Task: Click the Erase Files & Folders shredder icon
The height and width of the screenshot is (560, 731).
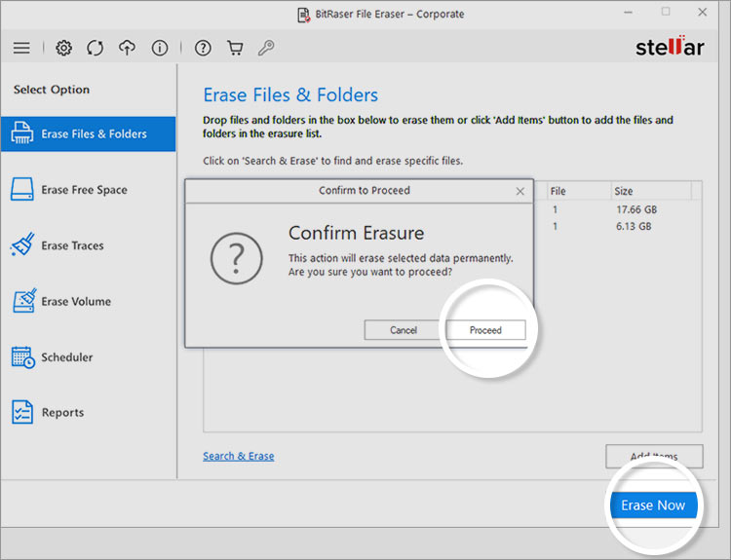Action: click(21, 133)
